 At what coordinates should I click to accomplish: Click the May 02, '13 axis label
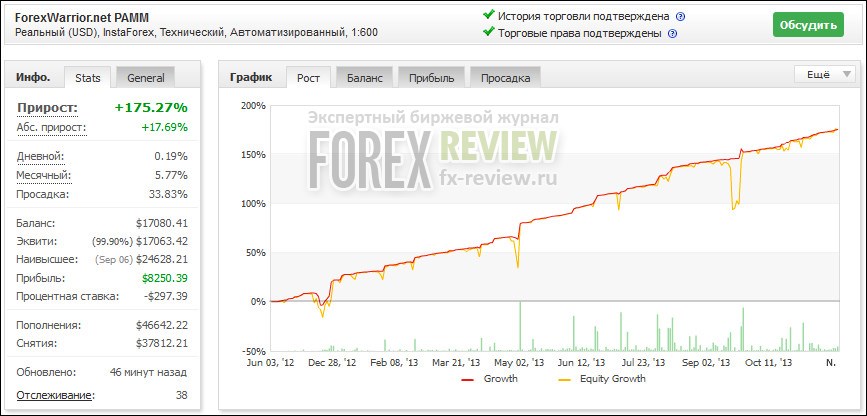coord(519,363)
